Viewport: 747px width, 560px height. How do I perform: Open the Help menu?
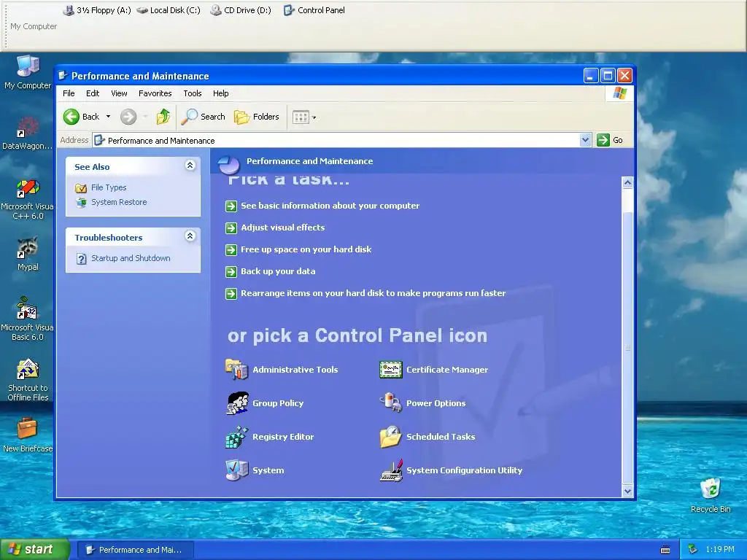click(220, 93)
